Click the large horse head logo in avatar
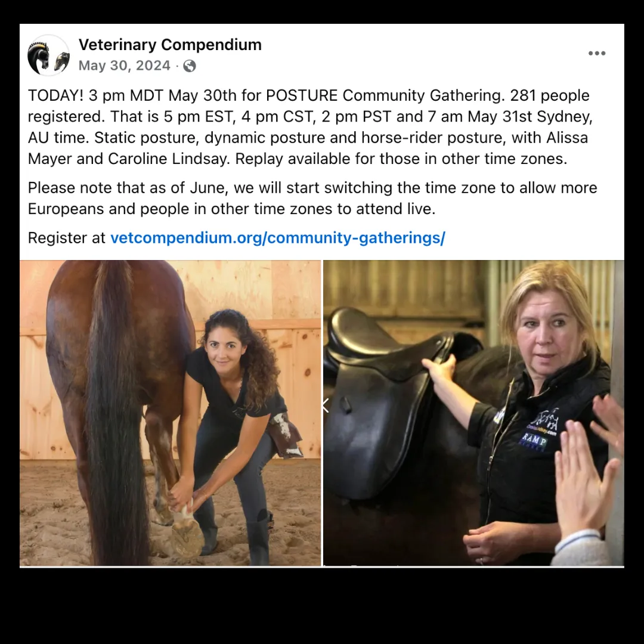644x644 pixels. coord(39,57)
